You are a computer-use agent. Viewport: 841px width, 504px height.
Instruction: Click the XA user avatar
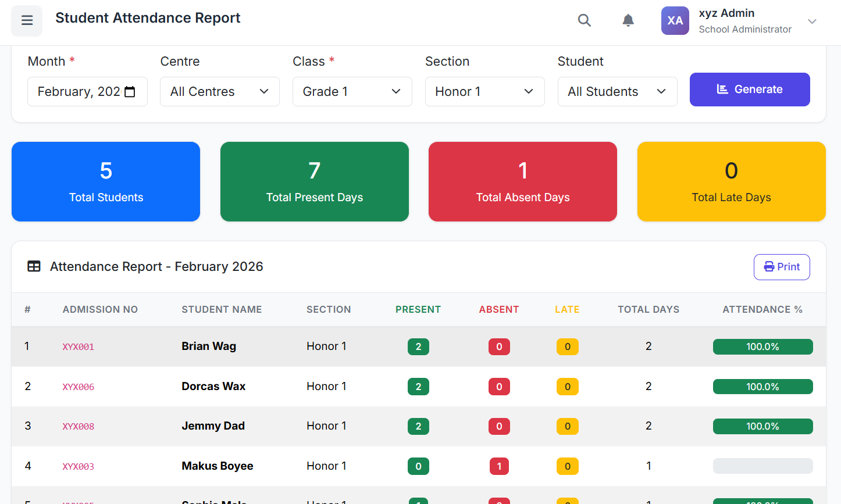675,21
